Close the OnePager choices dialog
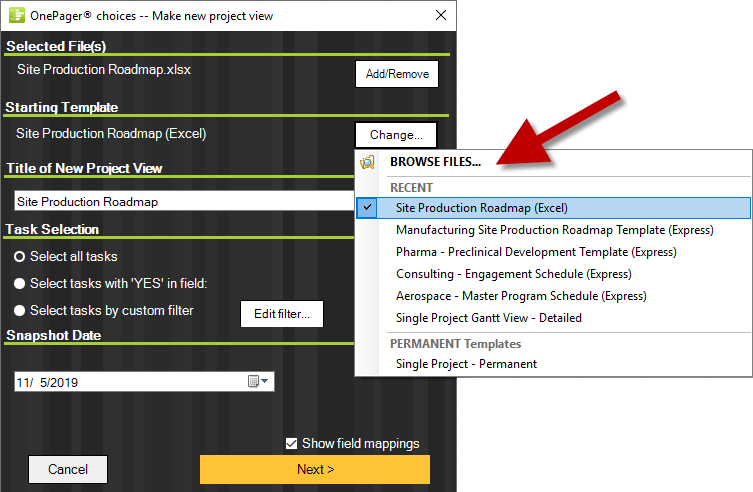Screen dimensions: 753x492 [x=441, y=15]
